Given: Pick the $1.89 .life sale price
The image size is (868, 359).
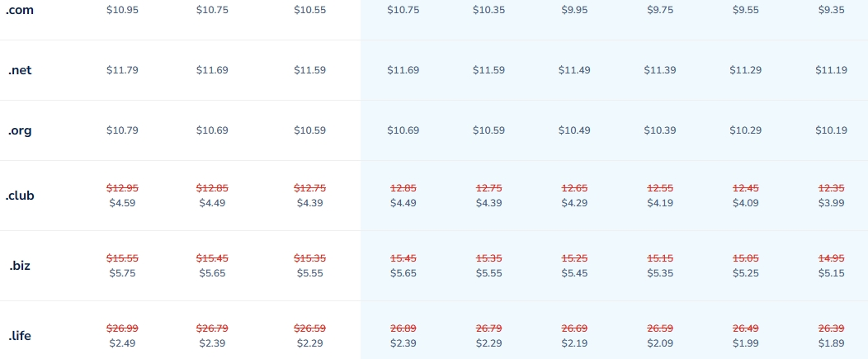Looking at the screenshot, I should coord(831,343).
